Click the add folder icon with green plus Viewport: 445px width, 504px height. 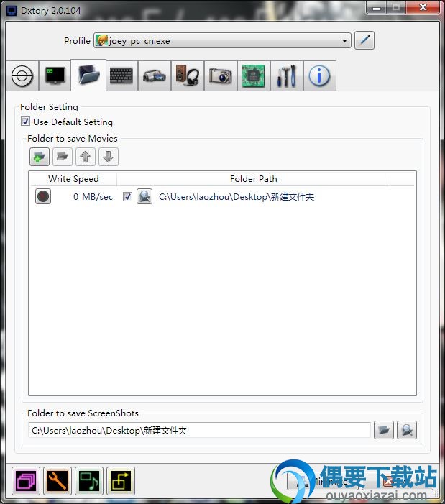[x=40, y=157]
